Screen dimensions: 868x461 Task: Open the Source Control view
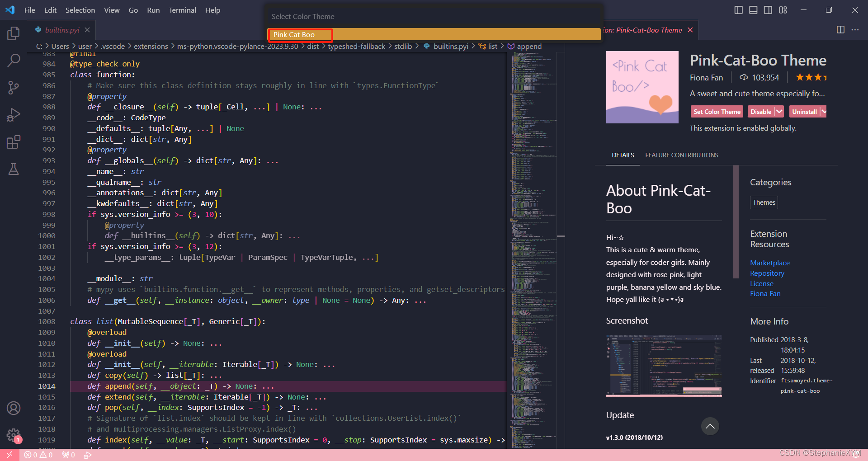[14, 88]
